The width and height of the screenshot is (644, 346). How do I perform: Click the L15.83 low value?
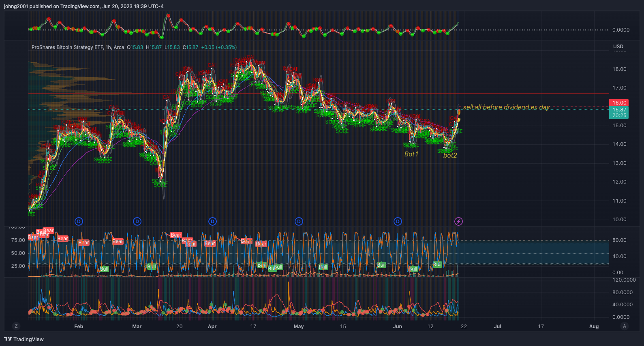172,47
